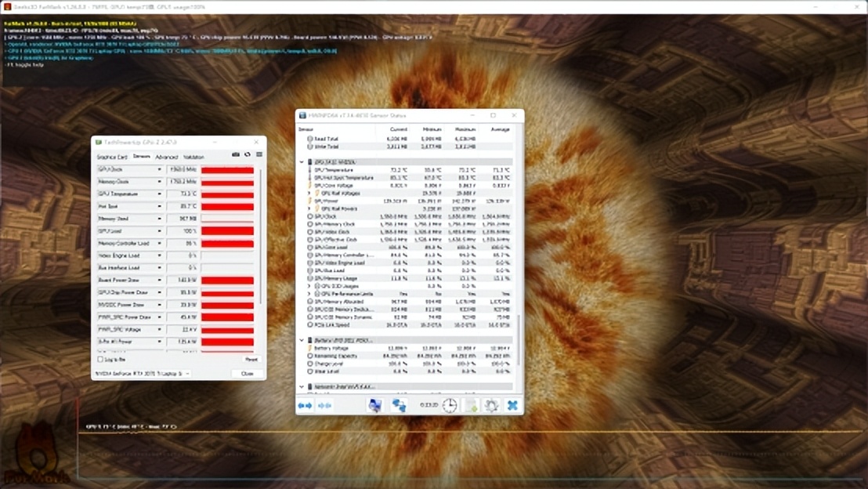Click the GPU Load red graph bar
Viewport: 868px width, 489px height.
[x=227, y=231]
